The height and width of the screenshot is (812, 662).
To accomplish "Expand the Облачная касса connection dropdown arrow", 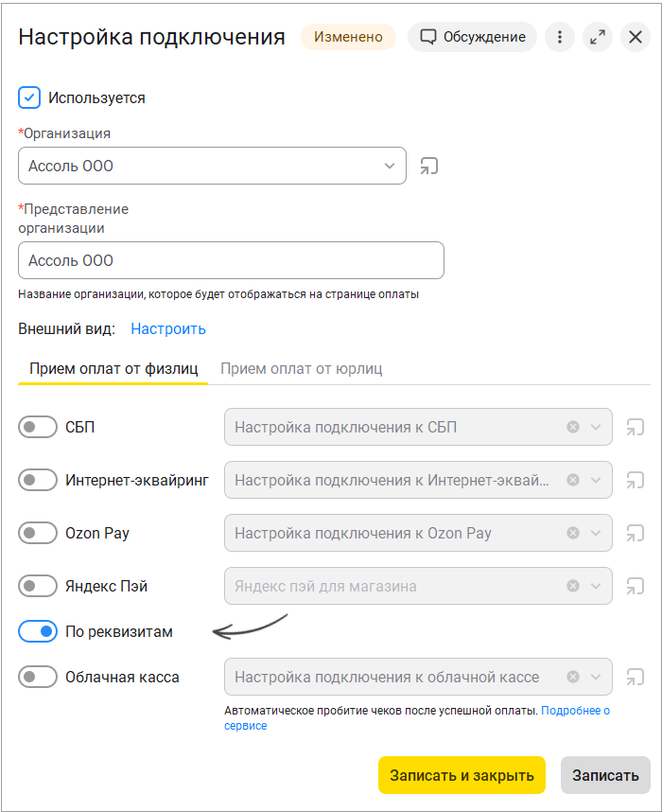I will tap(596, 677).
